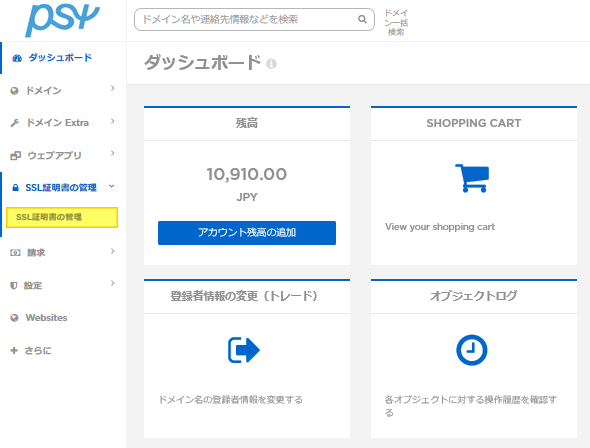This screenshot has height=448, width=590.
Task: Click the money icon beside 請求
Action: (15, 253)
